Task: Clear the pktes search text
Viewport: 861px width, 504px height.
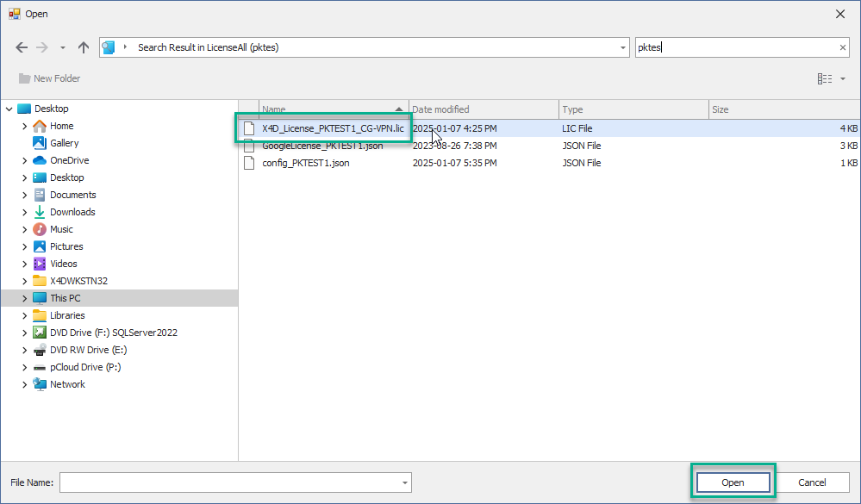Action: pyautogui.click(x=843, y=47)
